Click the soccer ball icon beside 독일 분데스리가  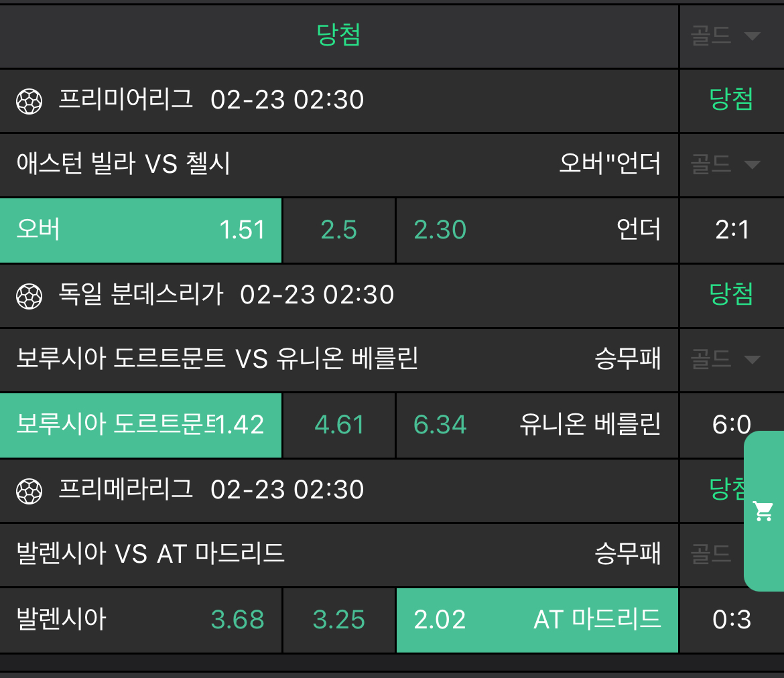pyautogui.click(x=29, y=295)
